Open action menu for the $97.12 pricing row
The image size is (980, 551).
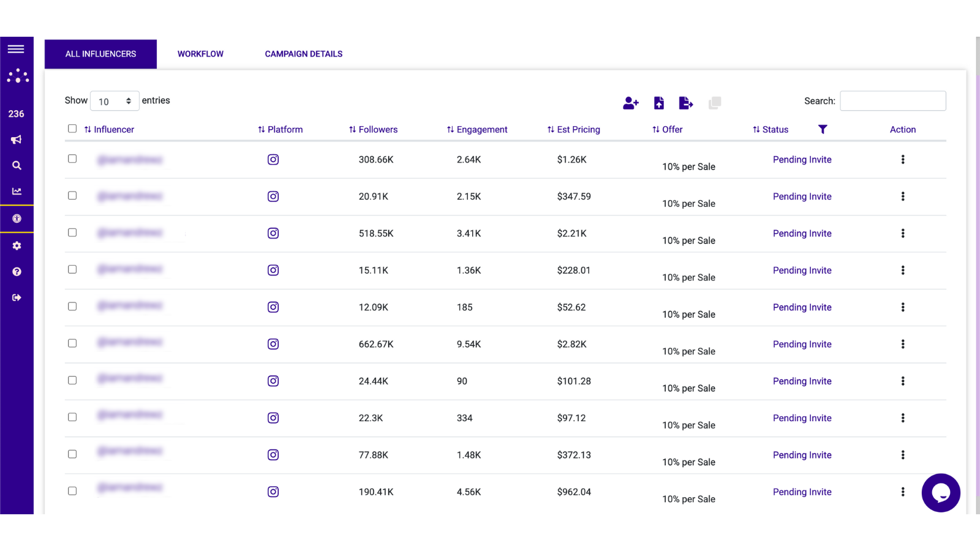click(x=903, y=418)
